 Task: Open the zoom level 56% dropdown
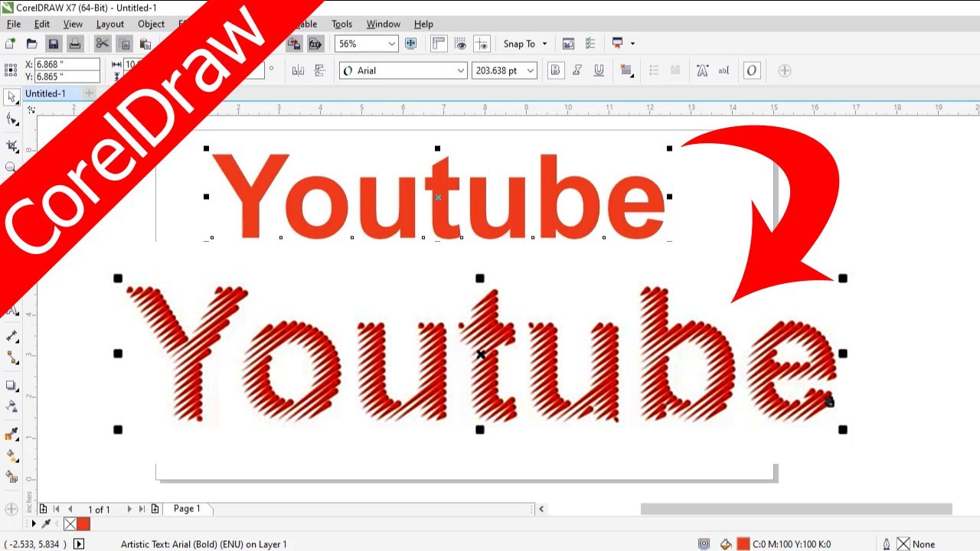click(x=392, y=44)
